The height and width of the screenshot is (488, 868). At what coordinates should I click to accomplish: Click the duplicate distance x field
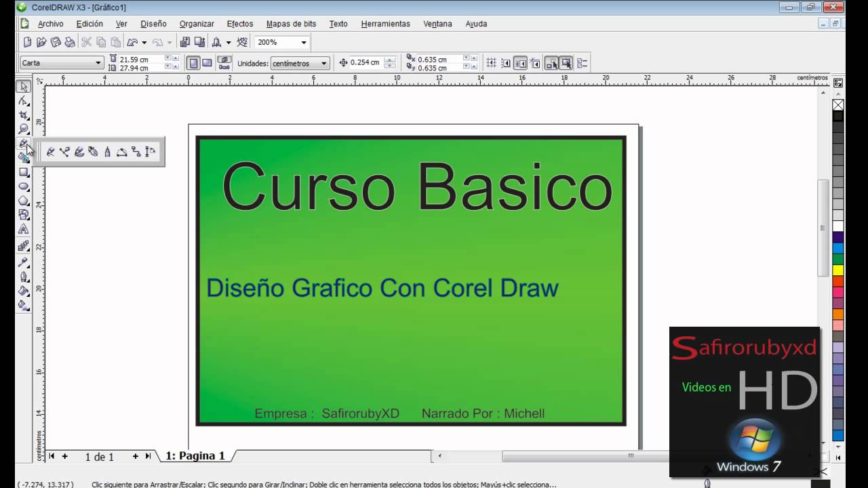440,59
